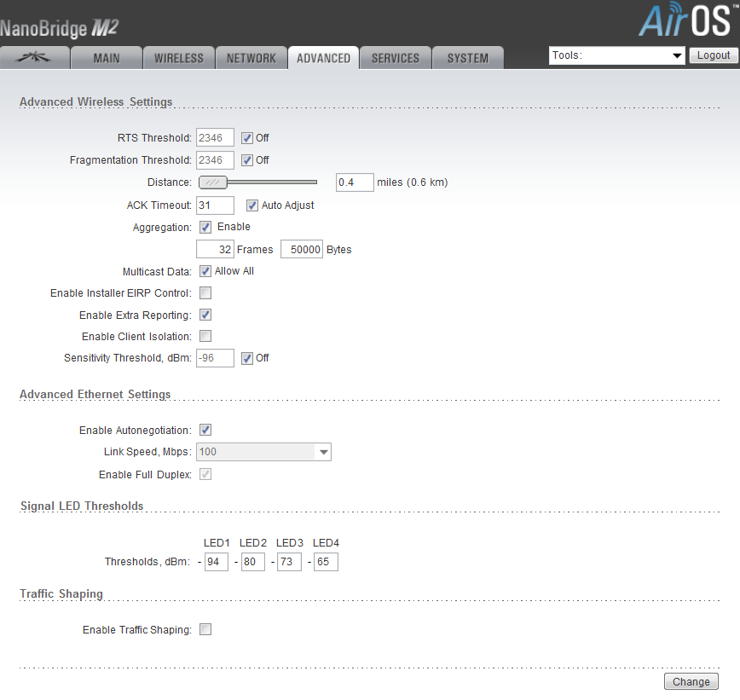Open the Ubiquiti logo tab
Screen dimensions: 740x700
pos(34,58)
